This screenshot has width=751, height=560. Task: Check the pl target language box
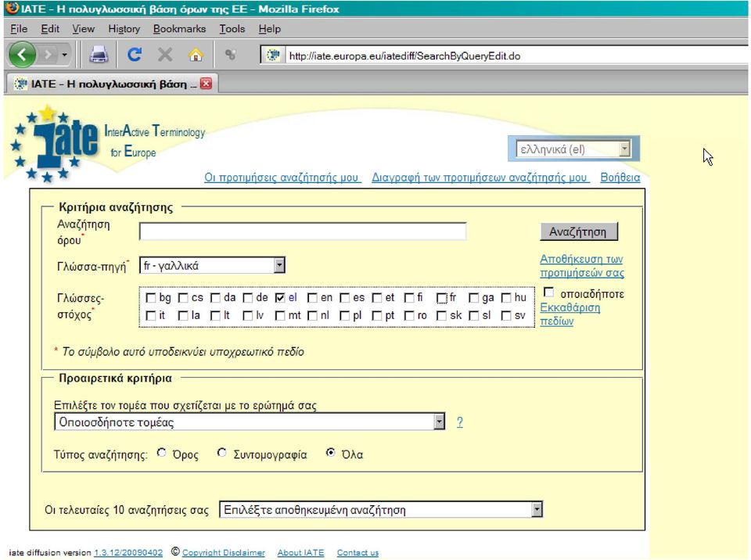point(344,316)
